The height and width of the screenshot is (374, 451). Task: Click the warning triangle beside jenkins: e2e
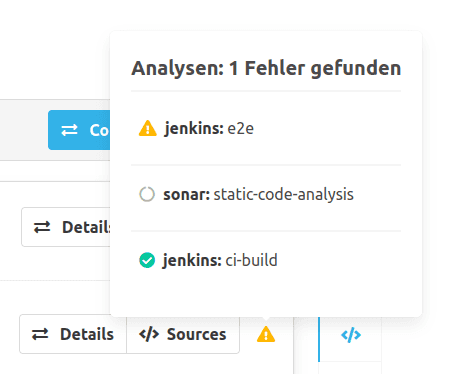(148, 129)
